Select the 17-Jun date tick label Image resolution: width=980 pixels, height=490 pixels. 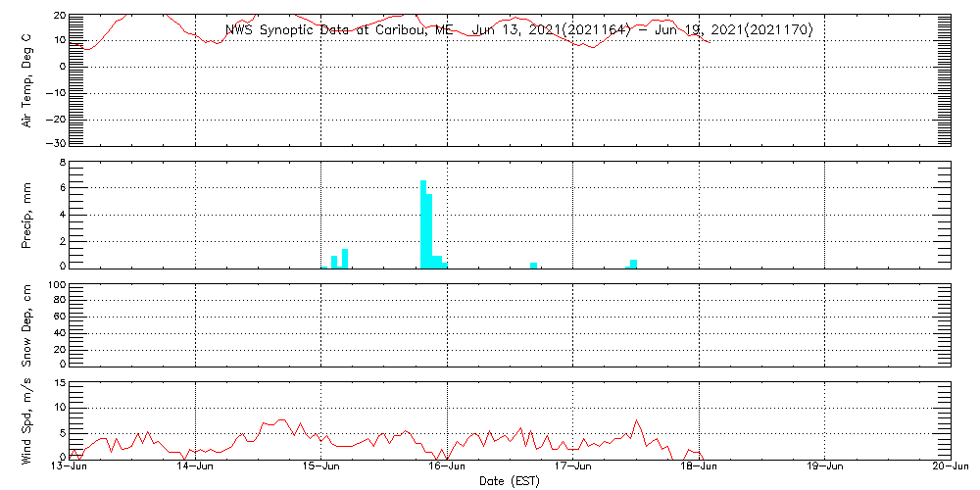[x=573, y=468]
